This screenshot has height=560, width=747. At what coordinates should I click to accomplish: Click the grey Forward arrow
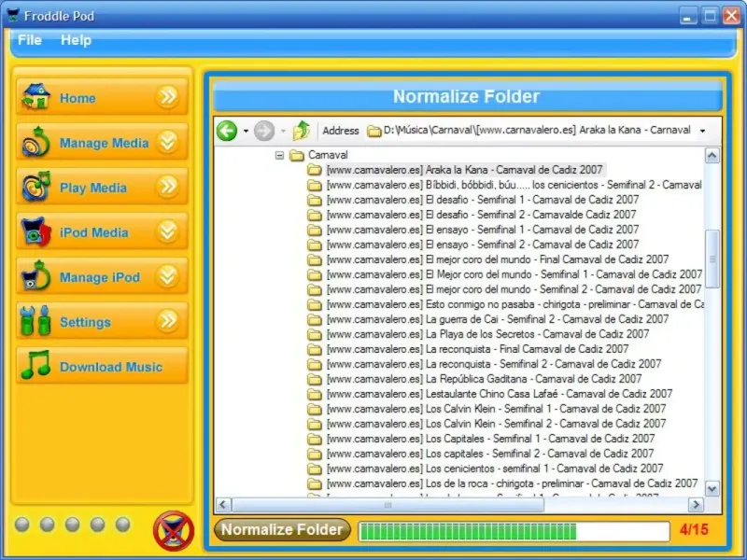click(x=264, y=131)
